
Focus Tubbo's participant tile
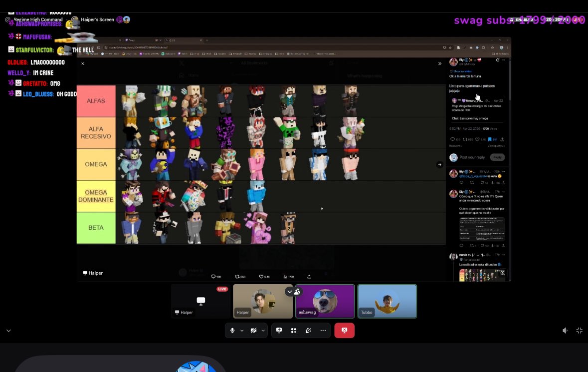pyautogui.click(x=387, y=302)
